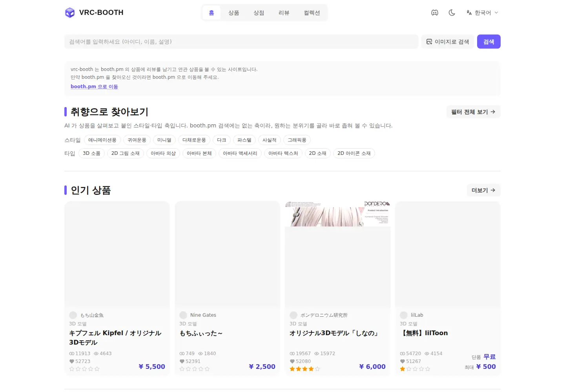Filter by 아바타 의상 type chip
The image size is (565, 392).
click(163, 153)
